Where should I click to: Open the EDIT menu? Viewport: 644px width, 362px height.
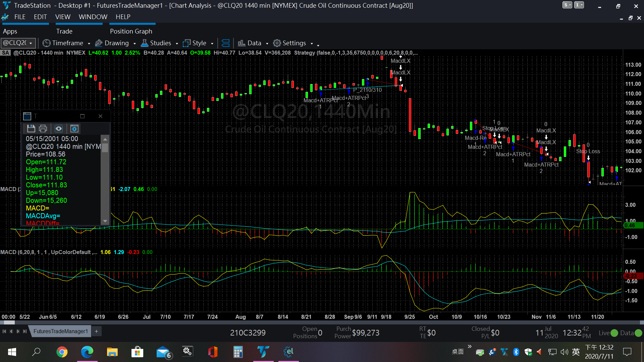[x=40, y=17]
